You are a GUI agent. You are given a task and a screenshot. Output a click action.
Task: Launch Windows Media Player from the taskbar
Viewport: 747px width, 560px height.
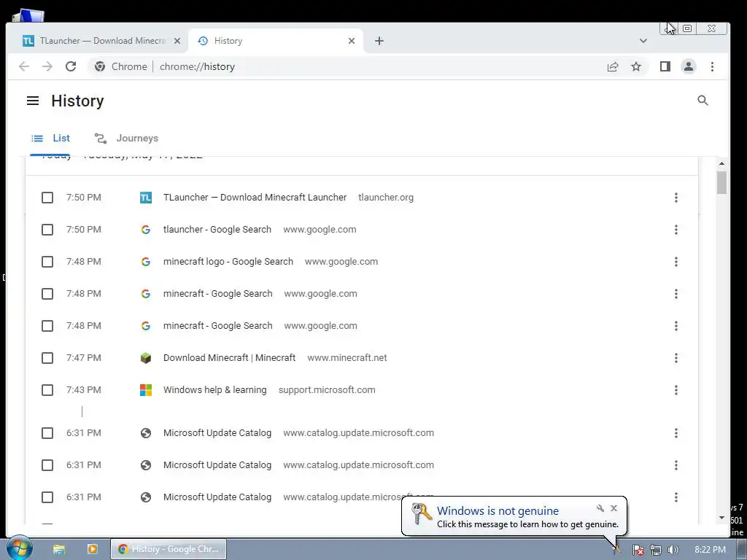click(93, 549)
